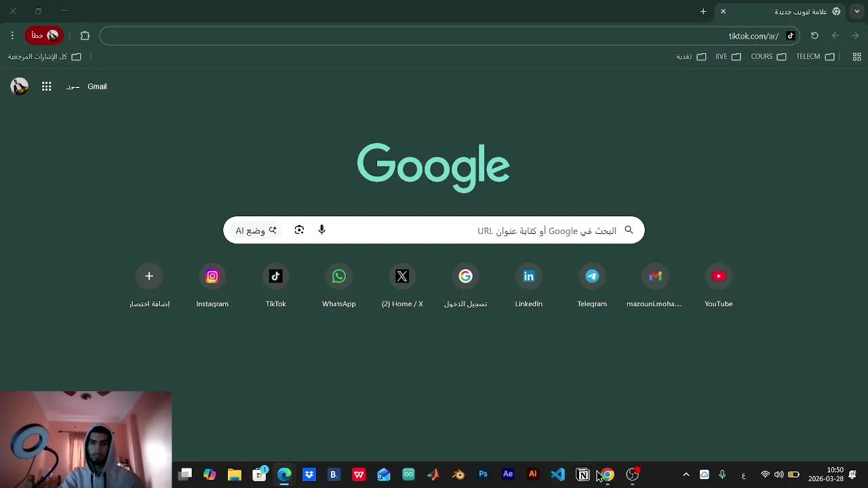
Task: Open Notion from the taskbar
Action: click(583, 474)
